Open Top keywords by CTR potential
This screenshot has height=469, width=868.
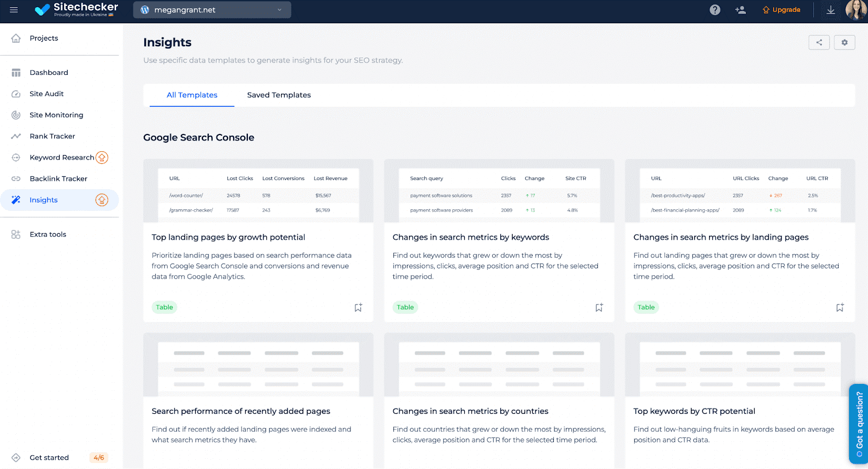694,411
